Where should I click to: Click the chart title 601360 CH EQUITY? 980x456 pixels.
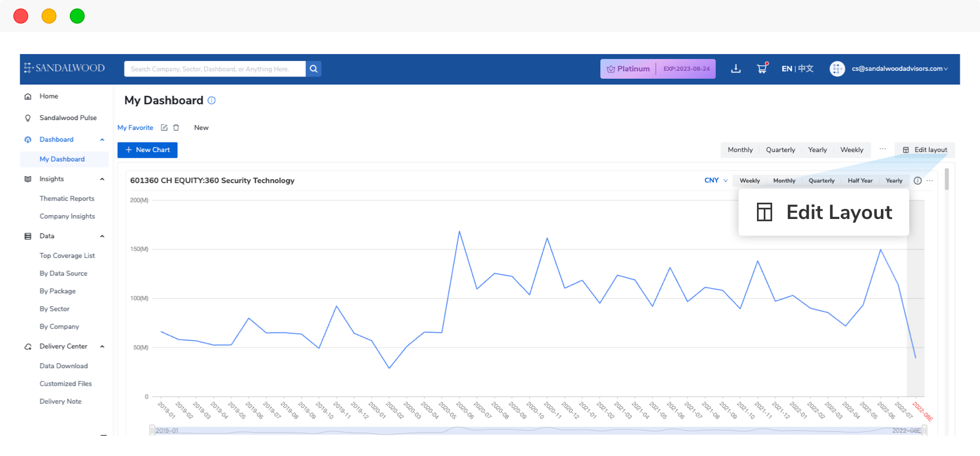tap(212, 181)
